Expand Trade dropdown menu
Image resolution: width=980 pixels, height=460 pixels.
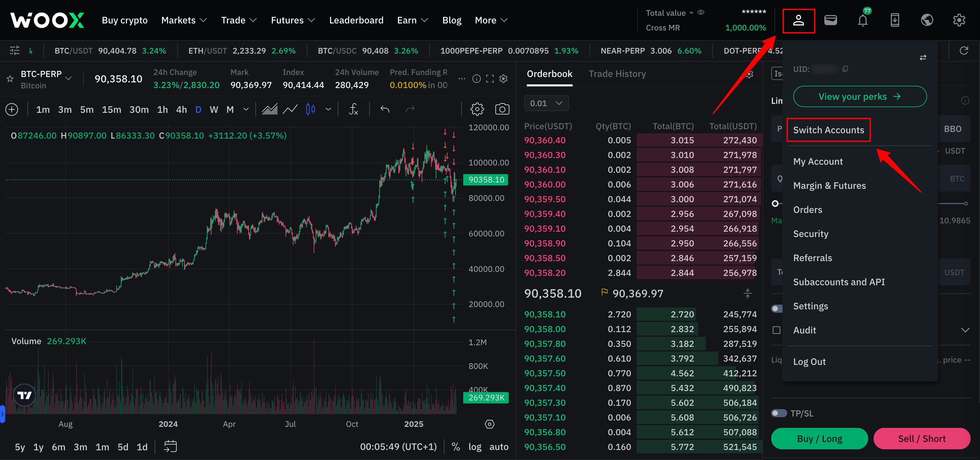pyautogui.click(x=239, y=20)
